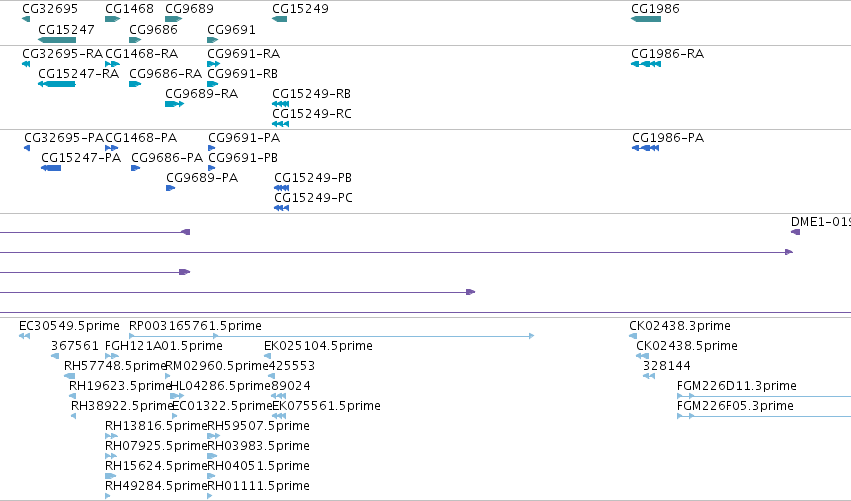Select the CG15247-PA protein glyph
Screen dimensions: 851x501
tap(51, 168)
